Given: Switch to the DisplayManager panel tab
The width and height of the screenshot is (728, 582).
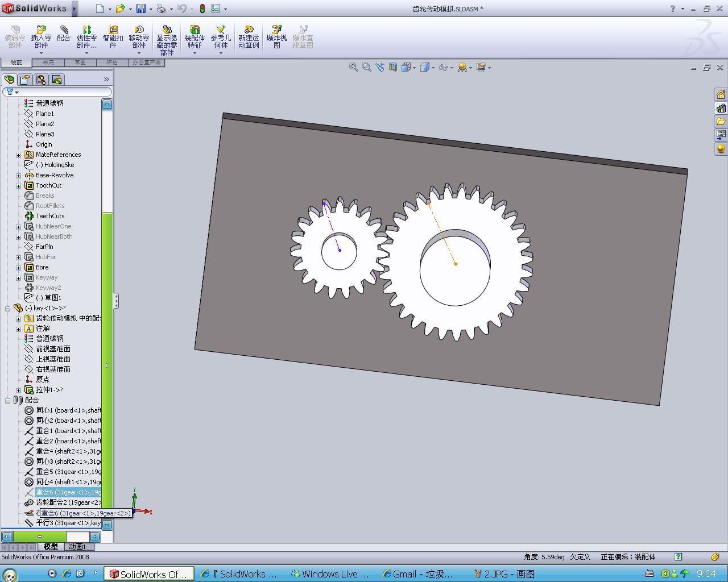Looking at the screenshot, I should coord(57,80).
